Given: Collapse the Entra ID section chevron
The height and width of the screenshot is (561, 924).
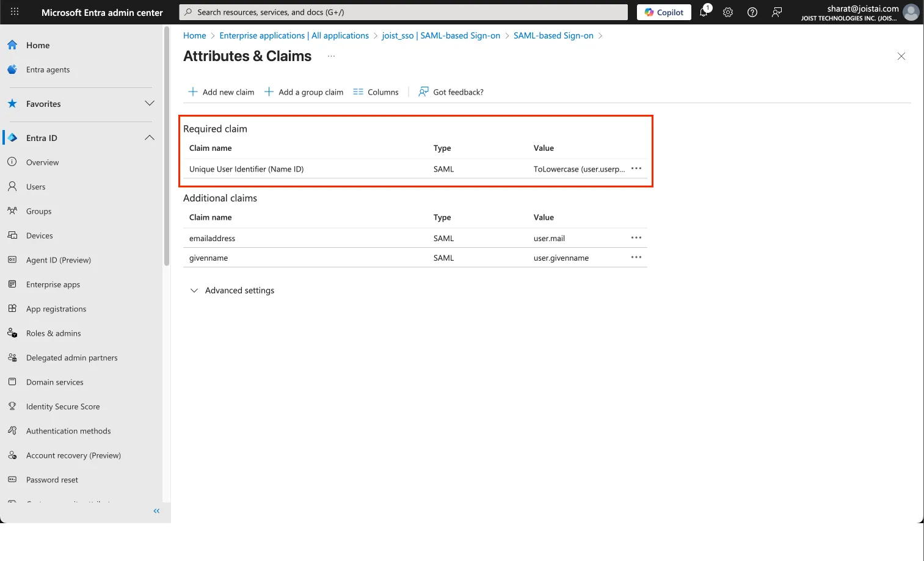Looking at the screenshot, I should (x=150, y=138).
